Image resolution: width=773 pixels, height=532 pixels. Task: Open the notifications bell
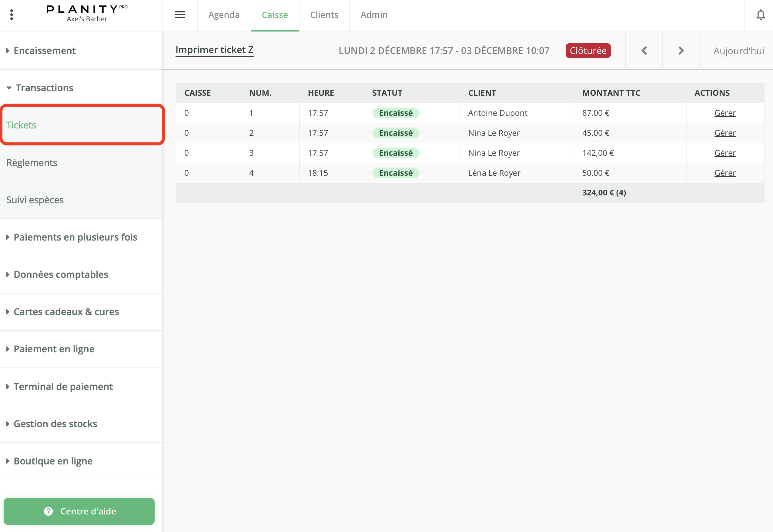click(x=760, y=15)
